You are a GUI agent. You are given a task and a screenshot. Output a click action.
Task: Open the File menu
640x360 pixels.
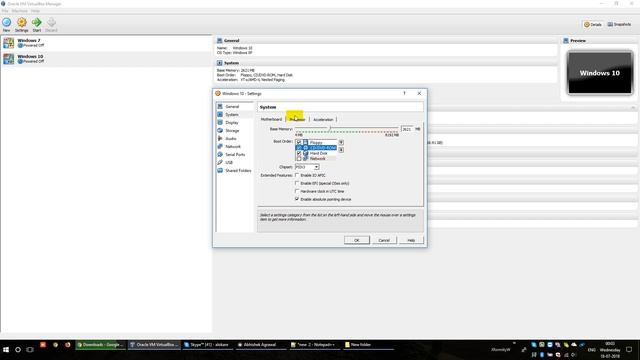tap(4, 11)
